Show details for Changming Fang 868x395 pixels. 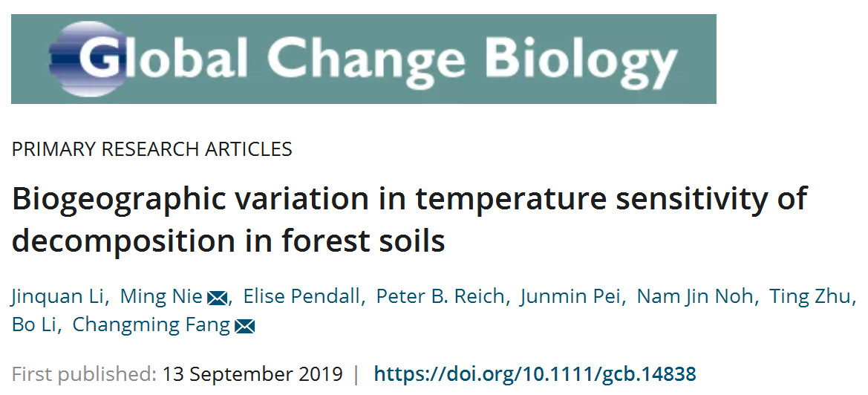[151, 325]
